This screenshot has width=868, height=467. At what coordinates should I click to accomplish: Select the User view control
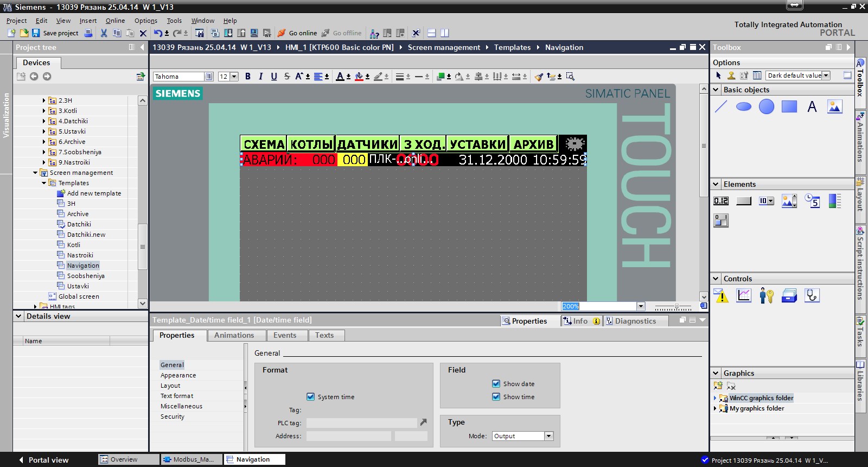pos(767,295)
